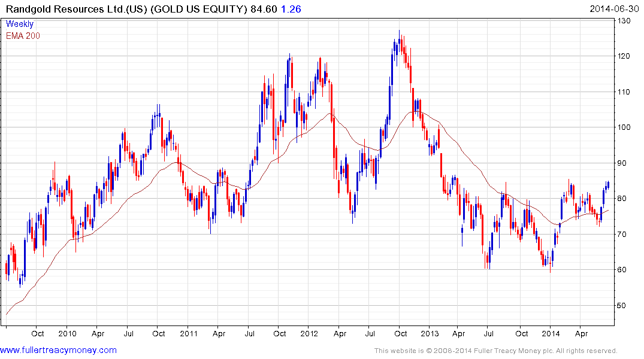
Task: Click the 2010 year label on time axis
Action: 67,333
